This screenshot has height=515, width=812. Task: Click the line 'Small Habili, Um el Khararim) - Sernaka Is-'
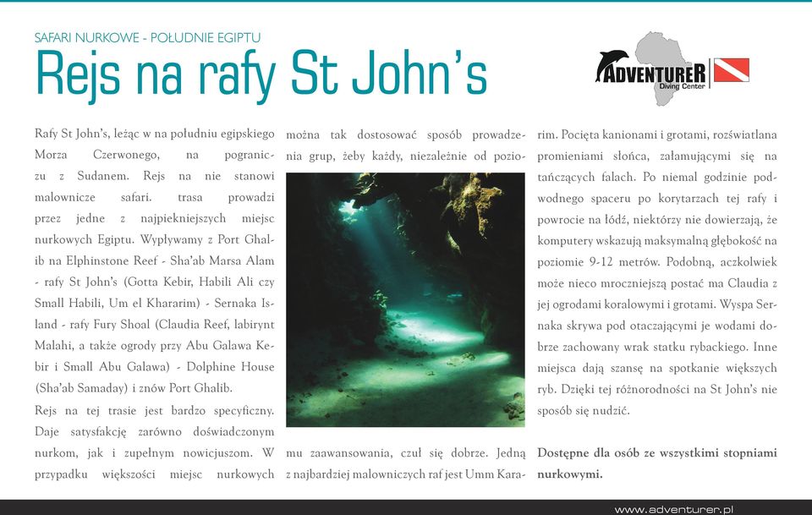pos(154,304)
